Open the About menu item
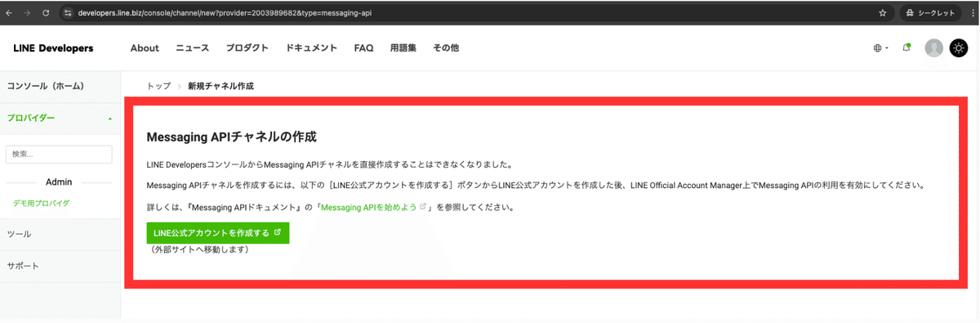 [145, 48]
